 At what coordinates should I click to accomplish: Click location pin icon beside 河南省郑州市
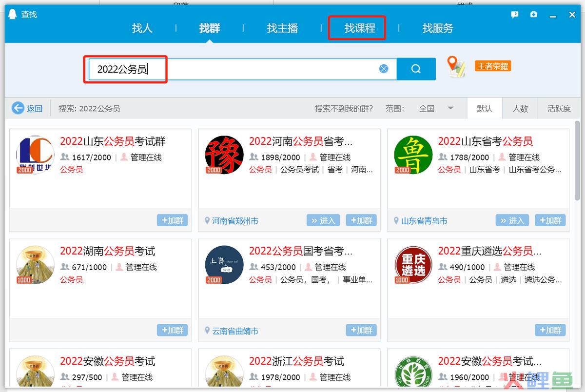coord(207,221)
